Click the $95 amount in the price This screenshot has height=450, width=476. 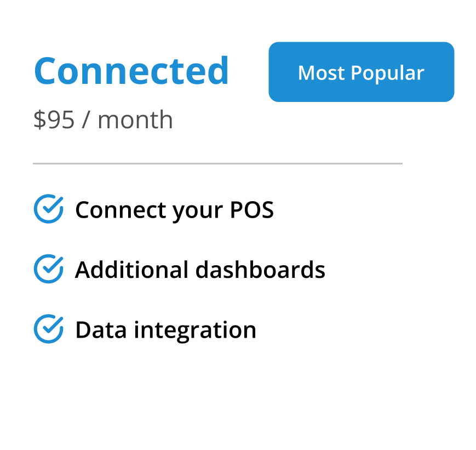click(x=54, y=120)
